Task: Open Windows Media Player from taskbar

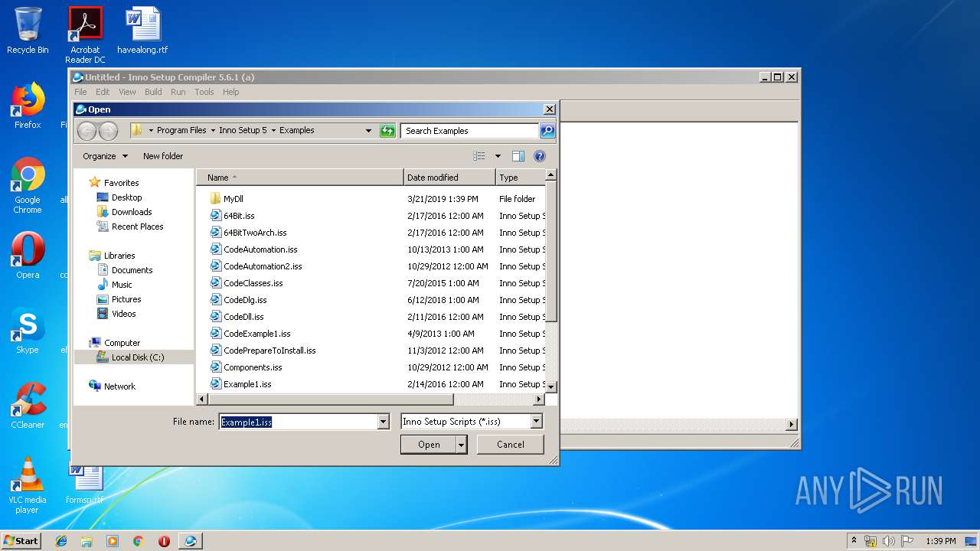Action: pyautogui.click(x=113, y=541)
